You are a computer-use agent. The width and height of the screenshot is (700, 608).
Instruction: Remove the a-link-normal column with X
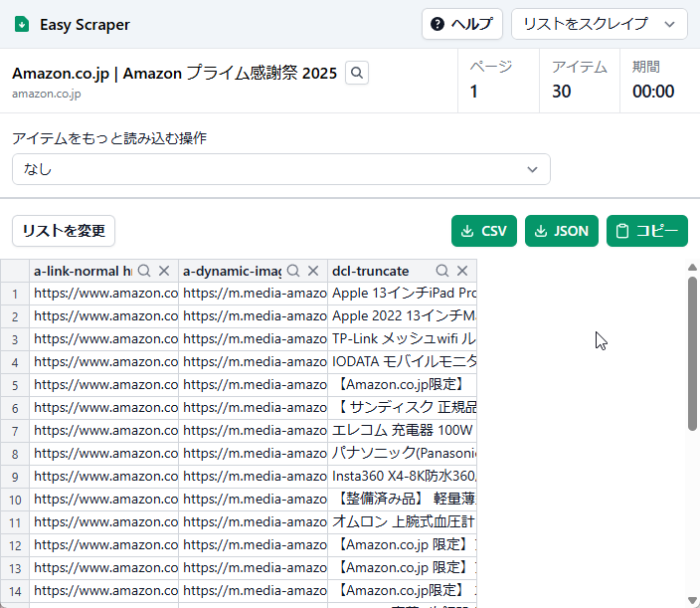coord(164,271)
